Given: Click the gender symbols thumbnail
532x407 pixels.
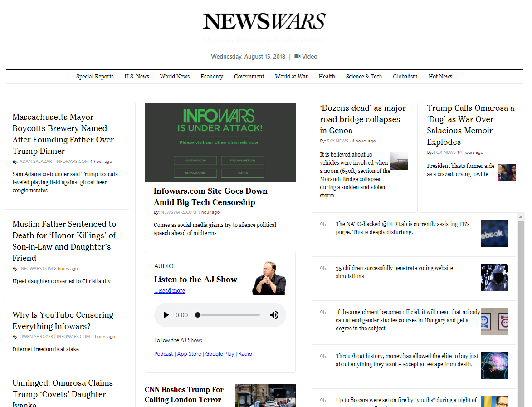Looking at the screenshot, I should click(494, 321).
